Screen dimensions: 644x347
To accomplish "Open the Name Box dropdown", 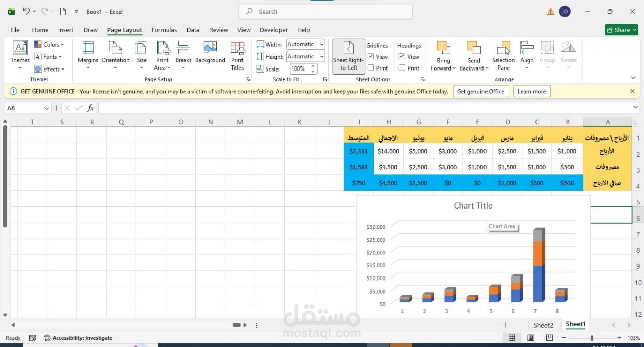I will click(x=47, y=108).
